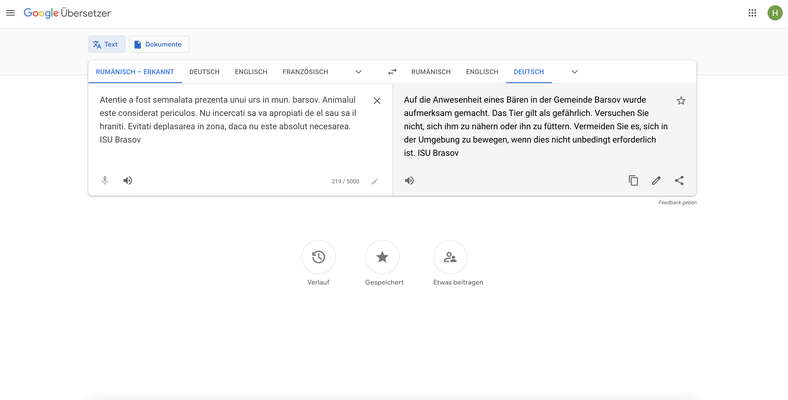This screenshot has height=400, width=788.
Task: Open the Google apps grid
Action: point(752,13)
